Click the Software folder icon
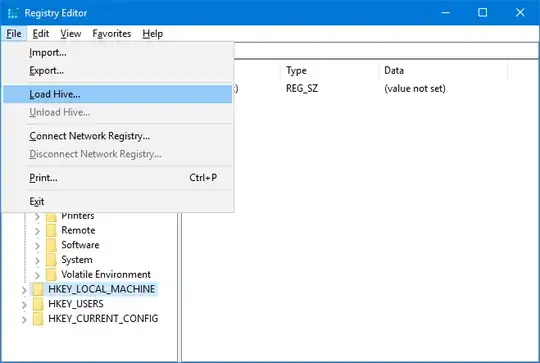 pos(51,245)
